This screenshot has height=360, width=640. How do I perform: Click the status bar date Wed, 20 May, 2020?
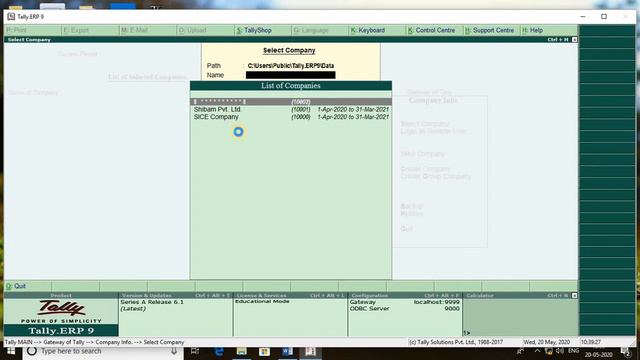pos(547,342)
